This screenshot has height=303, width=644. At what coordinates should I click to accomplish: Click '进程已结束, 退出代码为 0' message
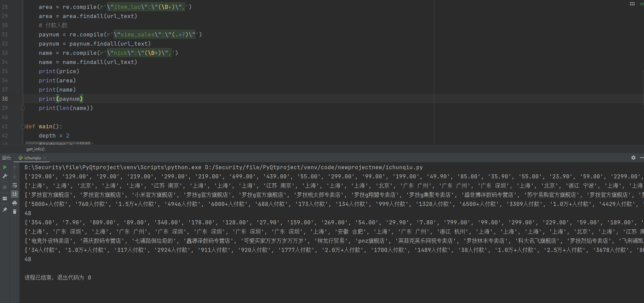pyautogui.click(x=58, y=277)
